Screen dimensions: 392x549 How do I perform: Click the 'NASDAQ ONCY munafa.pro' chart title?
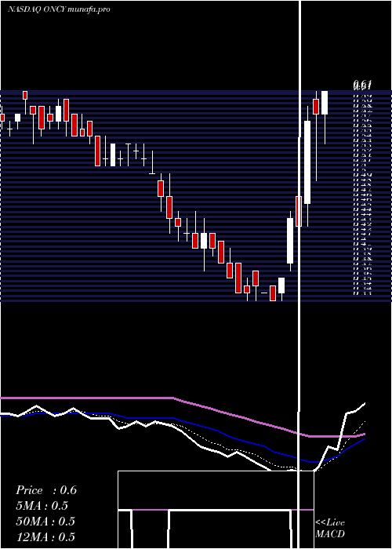59,9
